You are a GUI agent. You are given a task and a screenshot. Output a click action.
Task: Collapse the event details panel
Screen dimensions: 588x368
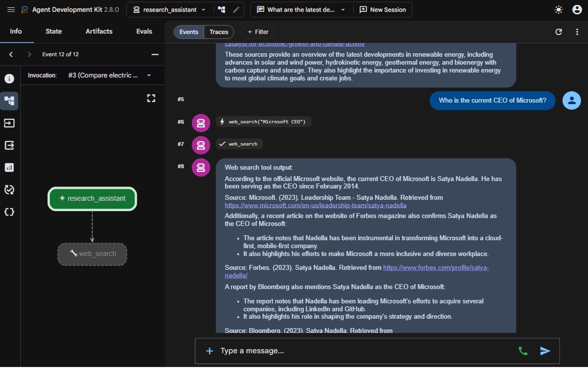[155, 54]
